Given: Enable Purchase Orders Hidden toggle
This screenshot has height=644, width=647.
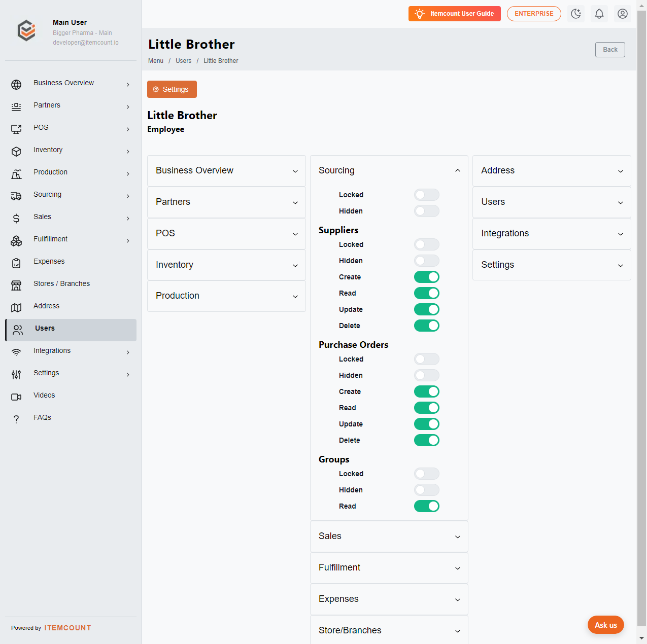Looking at the screenshot, I should coord(427,375).
